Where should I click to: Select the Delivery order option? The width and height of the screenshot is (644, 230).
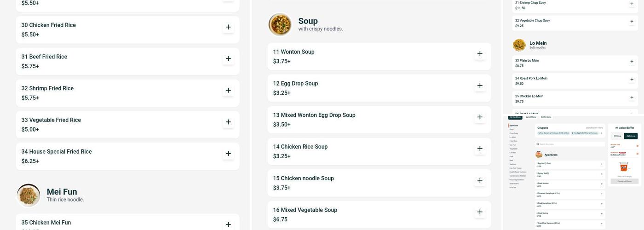(631, 136)
